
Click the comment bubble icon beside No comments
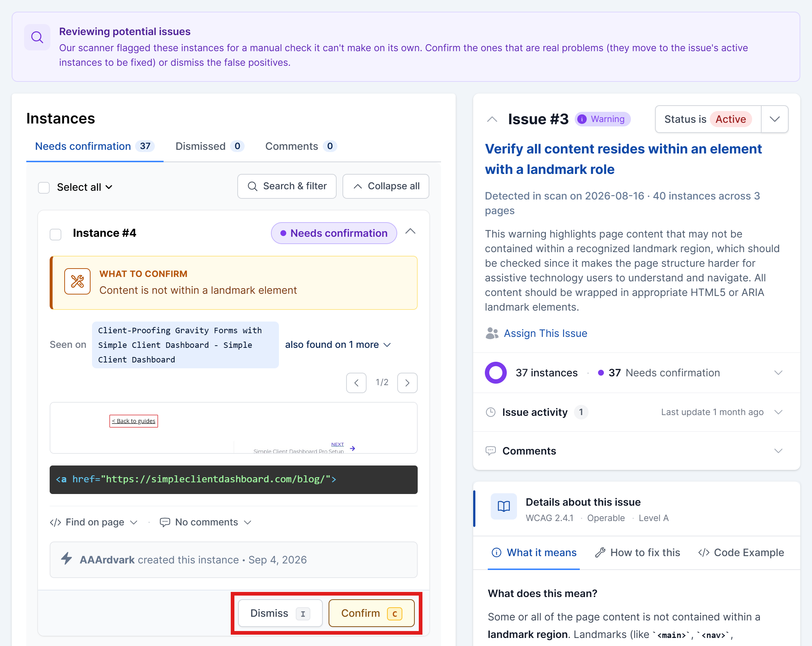(165, 522)
